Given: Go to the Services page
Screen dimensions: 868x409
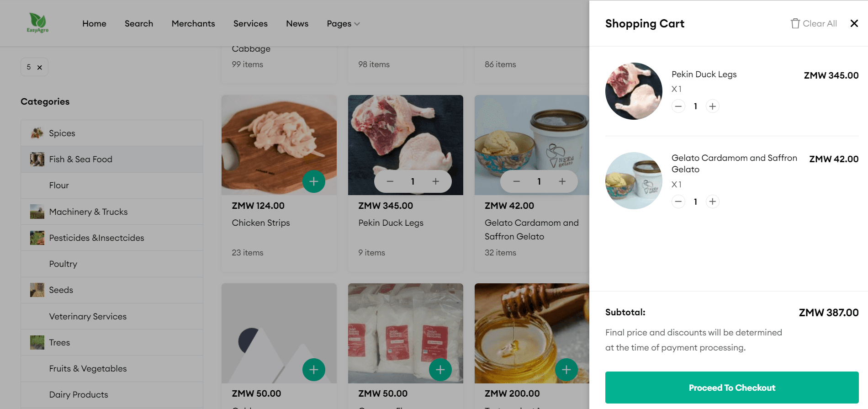Looking at the screenshot, I should [250, 23].
